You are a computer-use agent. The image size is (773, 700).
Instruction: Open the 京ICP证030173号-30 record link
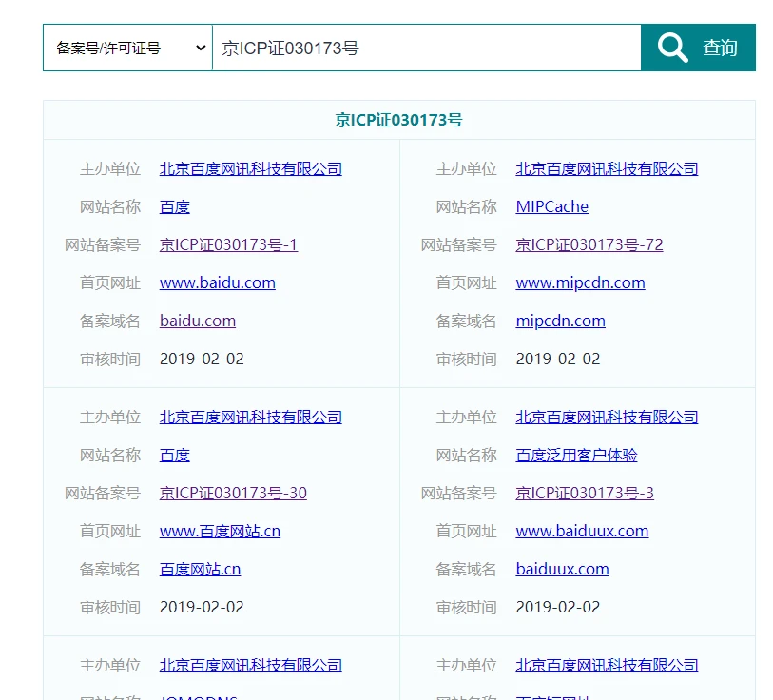coord(233,493)
